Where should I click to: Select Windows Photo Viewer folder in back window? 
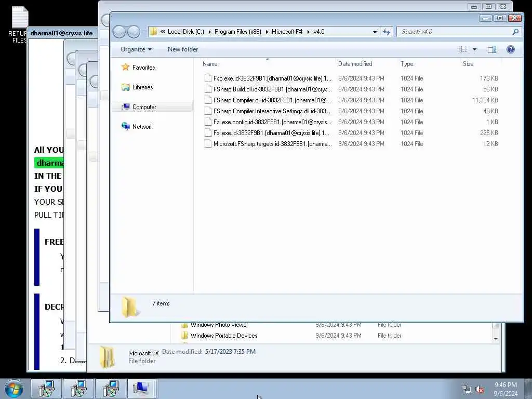click(219, 325)
